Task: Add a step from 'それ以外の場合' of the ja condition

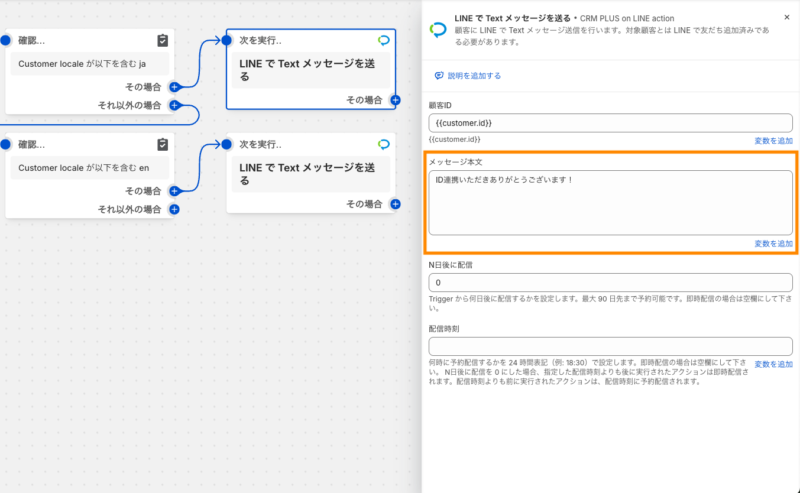Action: click(174, 105)
